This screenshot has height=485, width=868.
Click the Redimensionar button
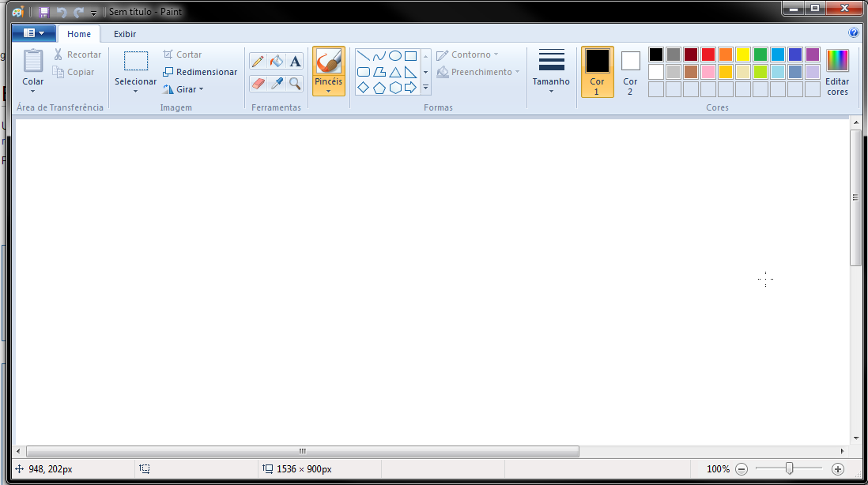200,72
